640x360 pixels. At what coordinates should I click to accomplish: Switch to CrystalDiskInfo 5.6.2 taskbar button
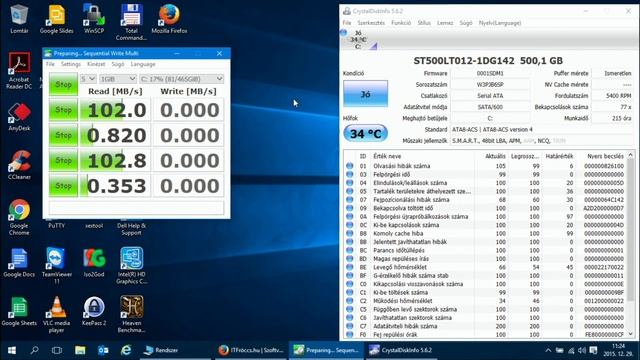(401, 350)
